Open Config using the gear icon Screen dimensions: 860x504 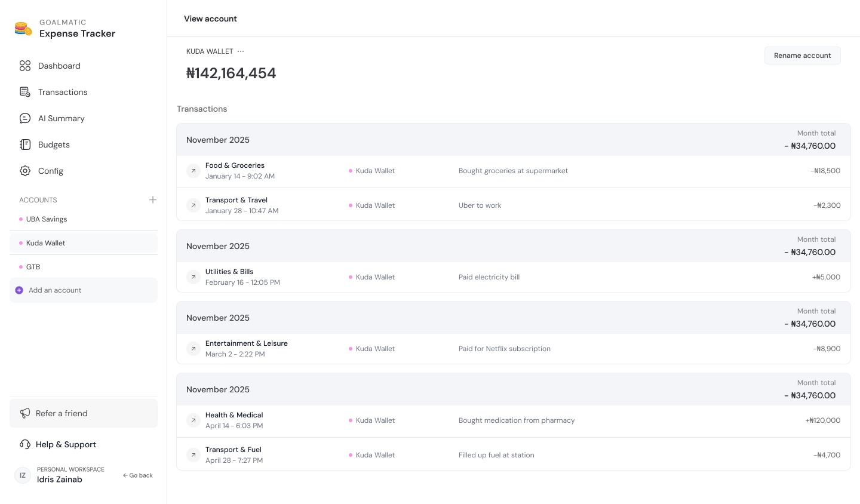[25, 171]
